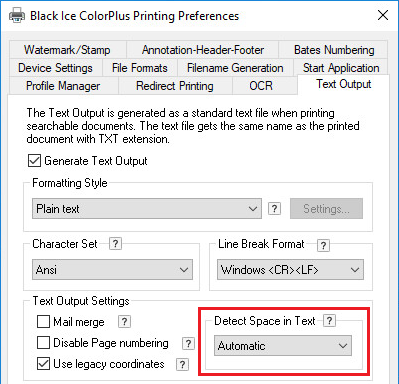399x384 pixels.
Task: Click Disable Page numbering help icon
Action: (188, 343)
